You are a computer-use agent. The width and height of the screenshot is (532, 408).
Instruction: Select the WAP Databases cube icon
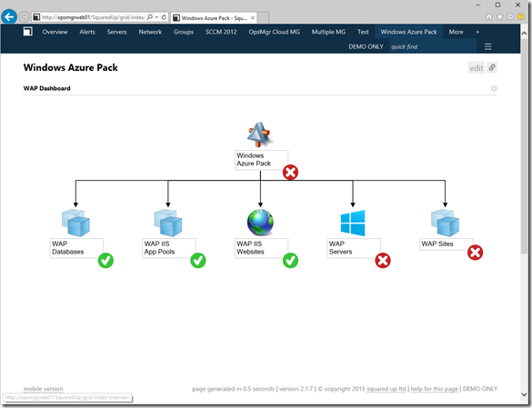[75, 223]
